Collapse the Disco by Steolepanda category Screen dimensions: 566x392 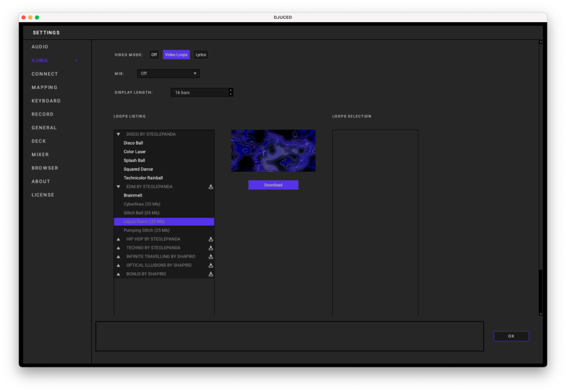[x=118, y=134]
